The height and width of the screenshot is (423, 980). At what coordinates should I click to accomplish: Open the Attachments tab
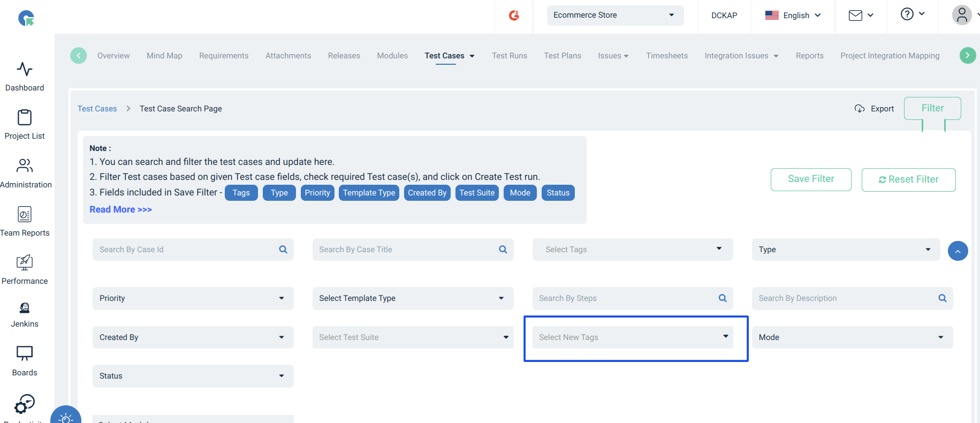(x=288, y=56)
